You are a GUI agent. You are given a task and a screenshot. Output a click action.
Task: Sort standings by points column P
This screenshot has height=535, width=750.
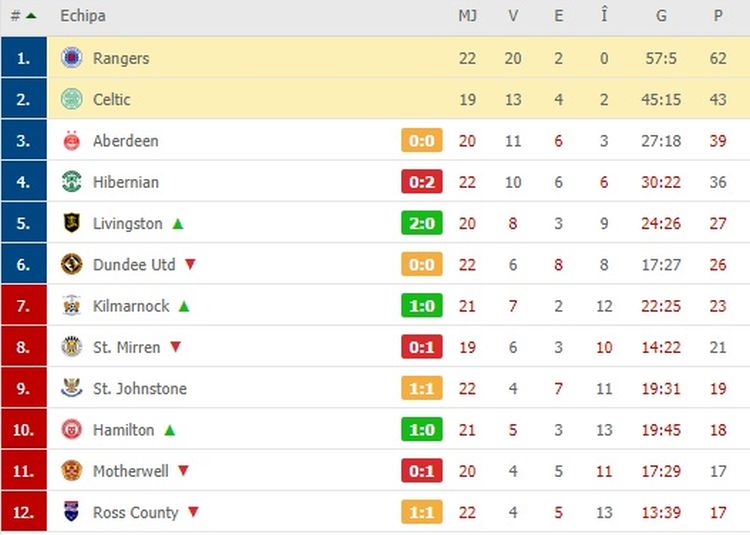point(718,16)
